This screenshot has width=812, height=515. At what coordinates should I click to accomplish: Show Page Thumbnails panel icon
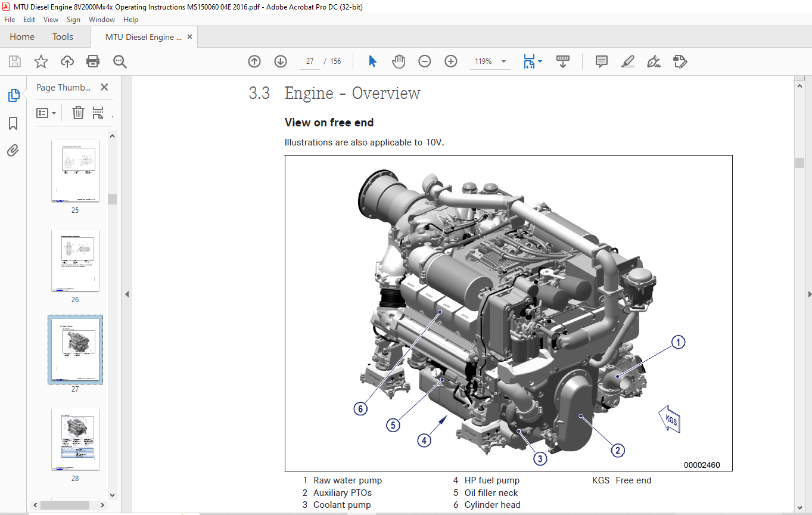tap(13, 95)
